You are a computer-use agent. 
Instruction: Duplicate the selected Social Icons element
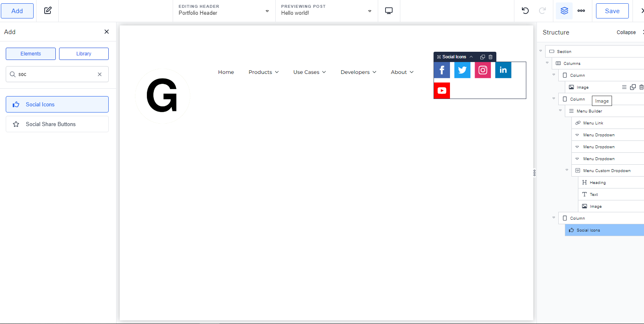point(482,57)
